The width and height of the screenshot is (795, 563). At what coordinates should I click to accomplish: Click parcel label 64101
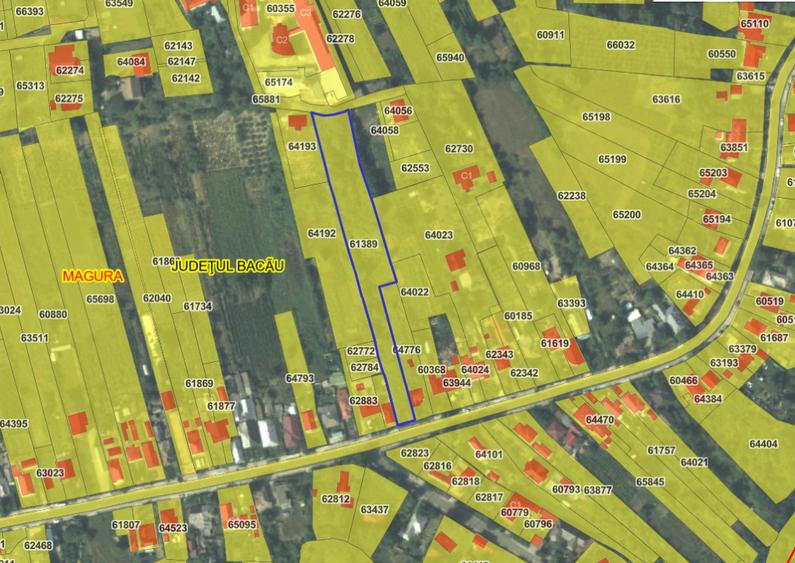(x=489, y=454)
